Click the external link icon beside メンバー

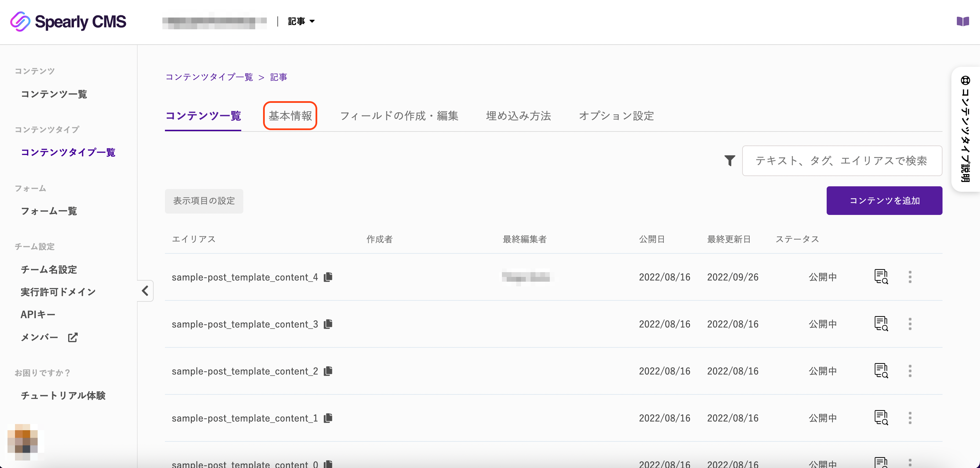click(x=73, y=337)
